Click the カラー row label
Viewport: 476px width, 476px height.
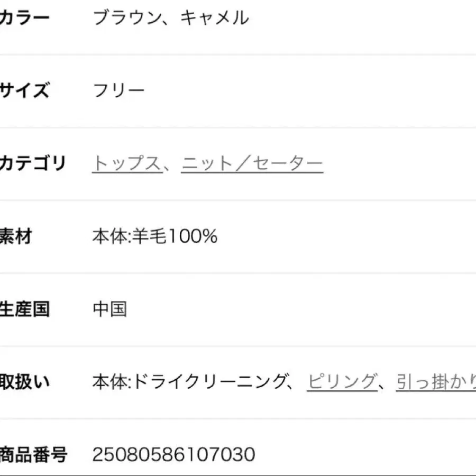[x=24, y=19]
